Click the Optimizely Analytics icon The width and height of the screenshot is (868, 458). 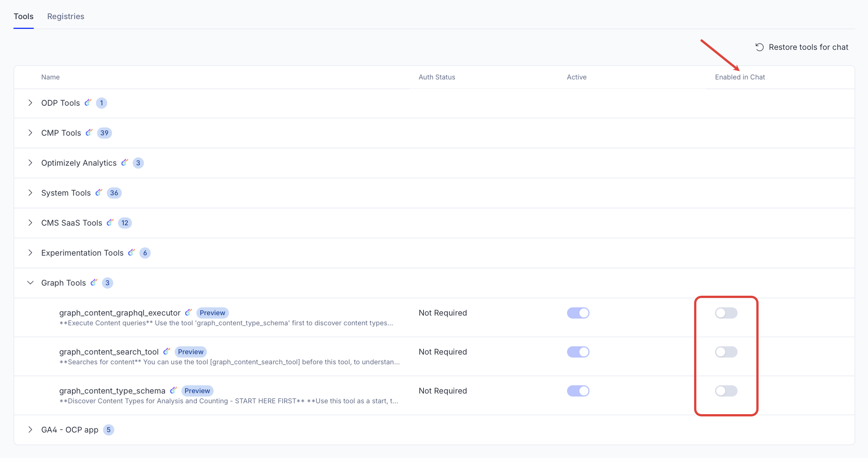click(125, 162)
